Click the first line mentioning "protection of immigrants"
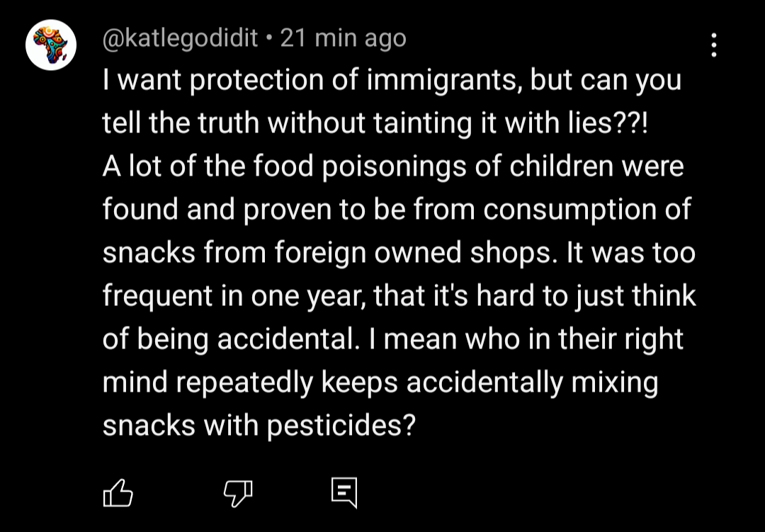 pos(392,80)
